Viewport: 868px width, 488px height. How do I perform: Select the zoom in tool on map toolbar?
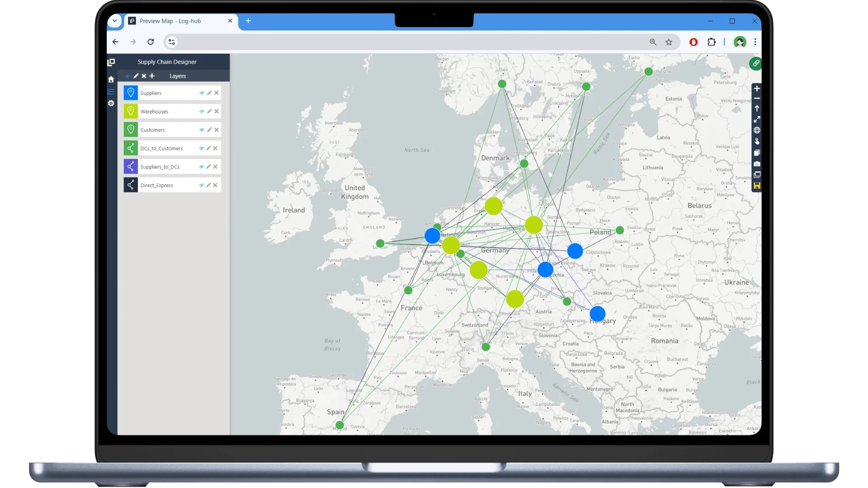coord(757,89)
